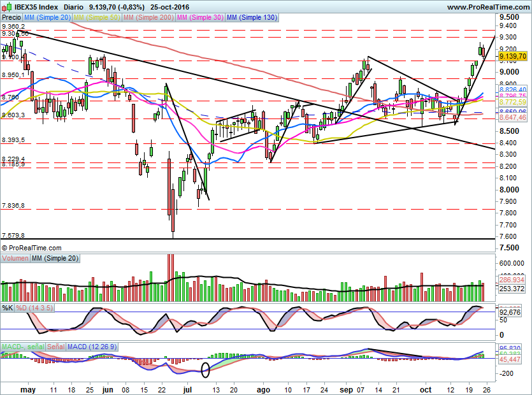
Task: Click the highlighted 9.139,70 price tag
Action: click(512, 56)
